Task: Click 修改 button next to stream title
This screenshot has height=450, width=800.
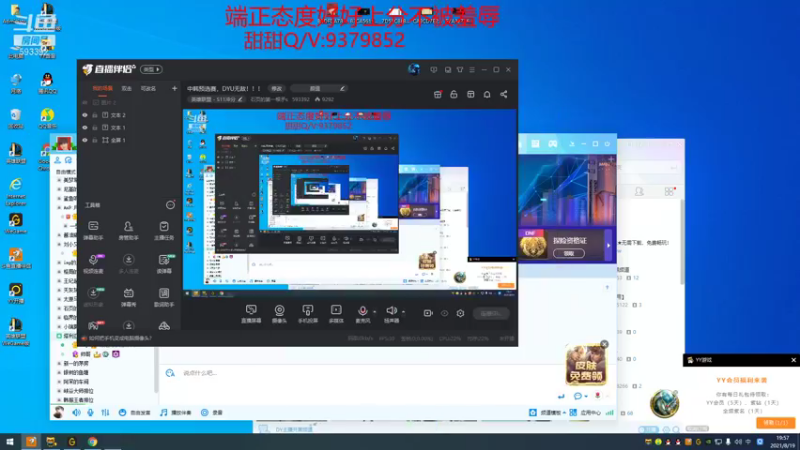Action: (x=277, y=89)
